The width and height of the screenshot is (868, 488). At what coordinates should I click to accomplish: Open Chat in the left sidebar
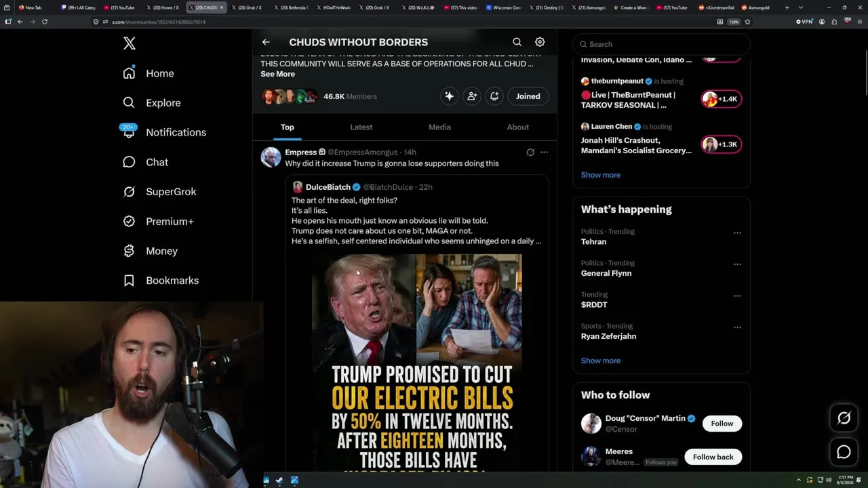pyautogui.click(x=146, y=162)
